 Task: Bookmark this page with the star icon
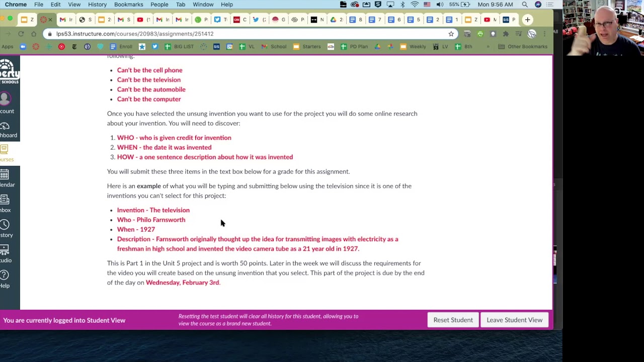pos(451,34)
